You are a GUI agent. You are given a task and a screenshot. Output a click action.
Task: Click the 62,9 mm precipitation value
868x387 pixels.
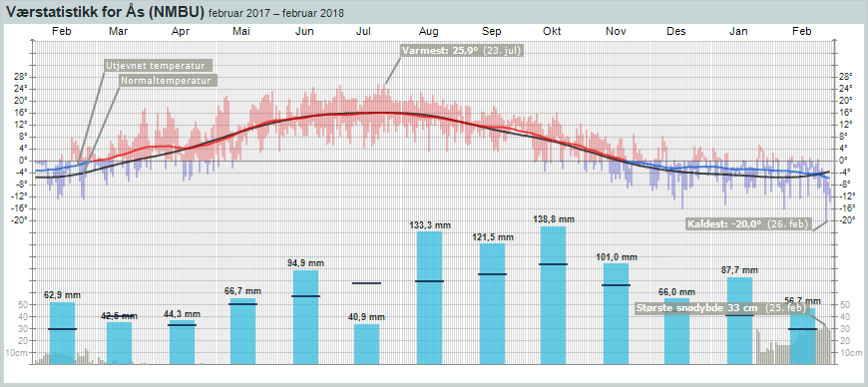61,295
